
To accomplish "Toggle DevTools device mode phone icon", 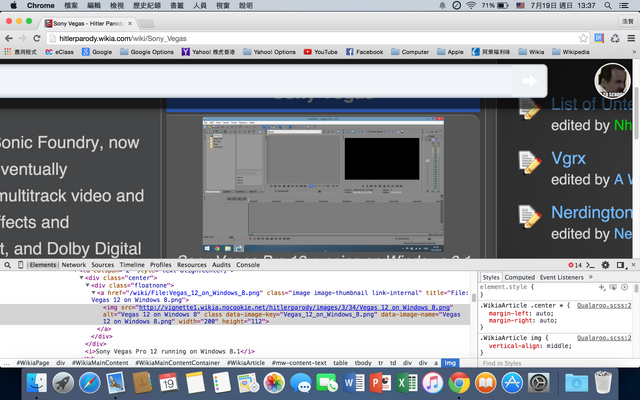I will tap(20, 265).
